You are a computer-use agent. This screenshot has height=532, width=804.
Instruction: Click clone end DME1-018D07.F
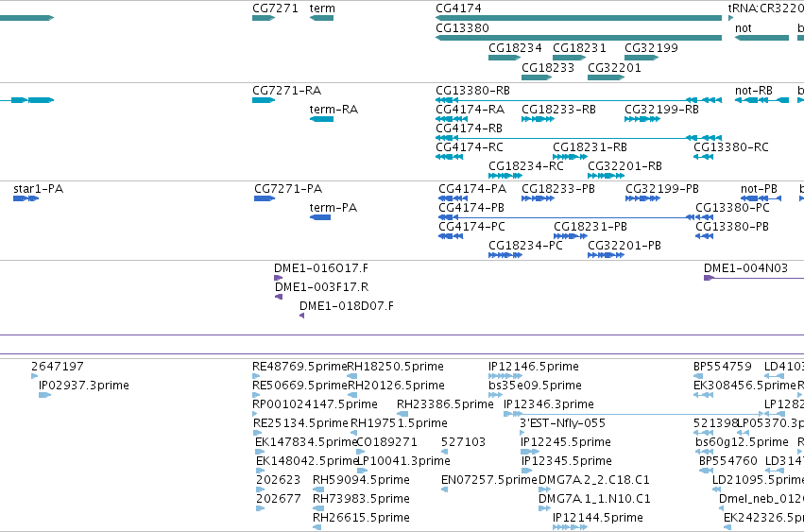point(346,306)
